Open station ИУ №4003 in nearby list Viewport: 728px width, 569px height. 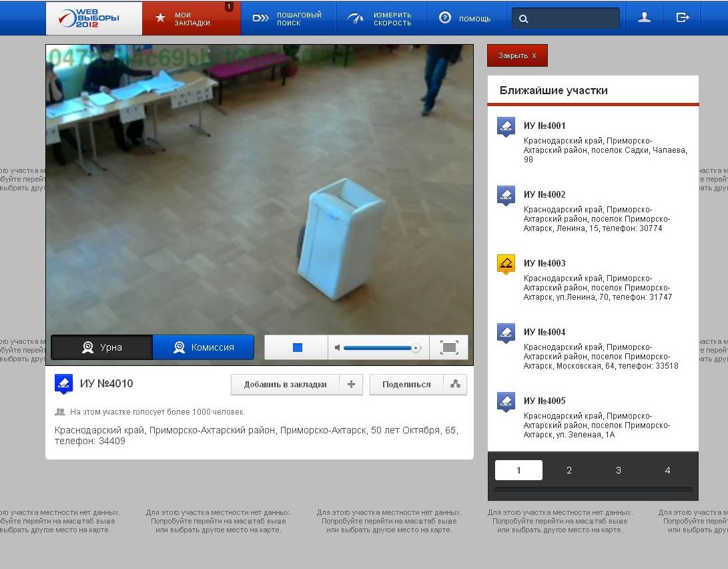point(544,263)
